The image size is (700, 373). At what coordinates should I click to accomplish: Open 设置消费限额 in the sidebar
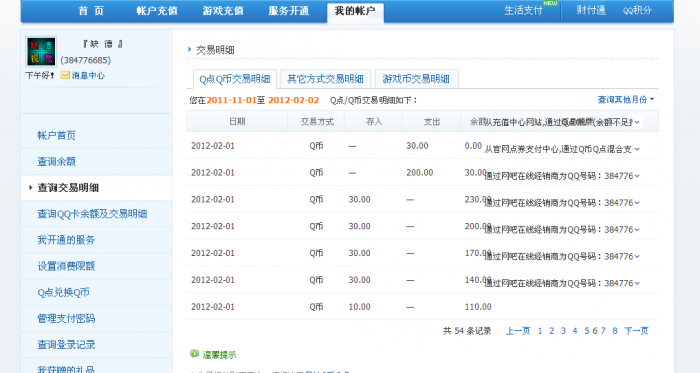(66, 266)
